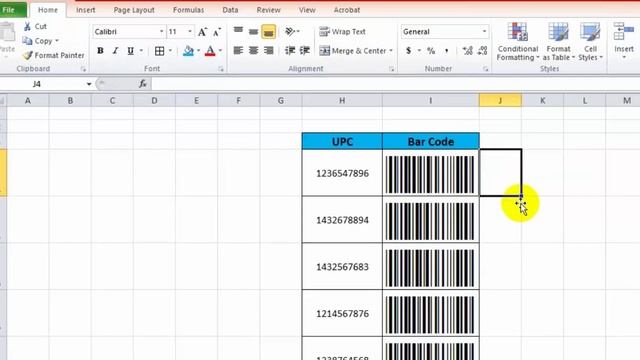Open the Calibri font name dropdown

coord(161,31)
